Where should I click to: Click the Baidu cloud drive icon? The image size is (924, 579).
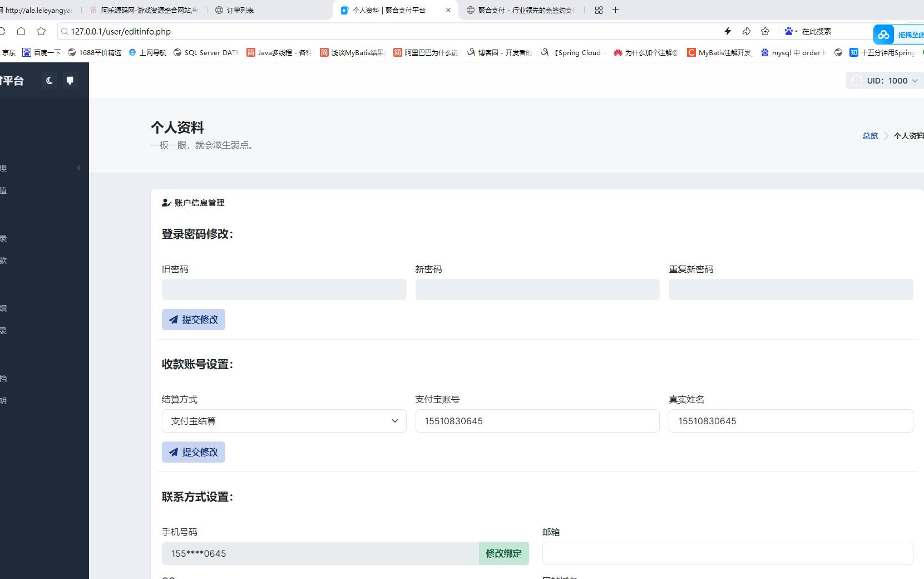point(884,35)
